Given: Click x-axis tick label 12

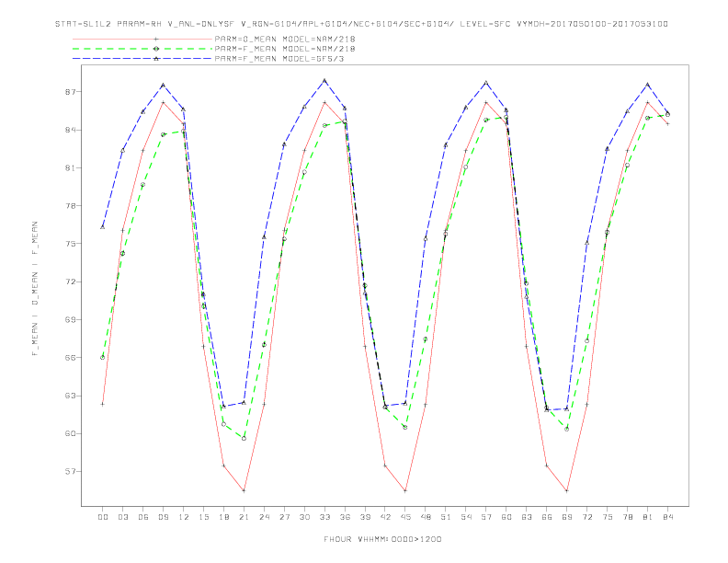Looking at the screenshot, I should [184, 517].
